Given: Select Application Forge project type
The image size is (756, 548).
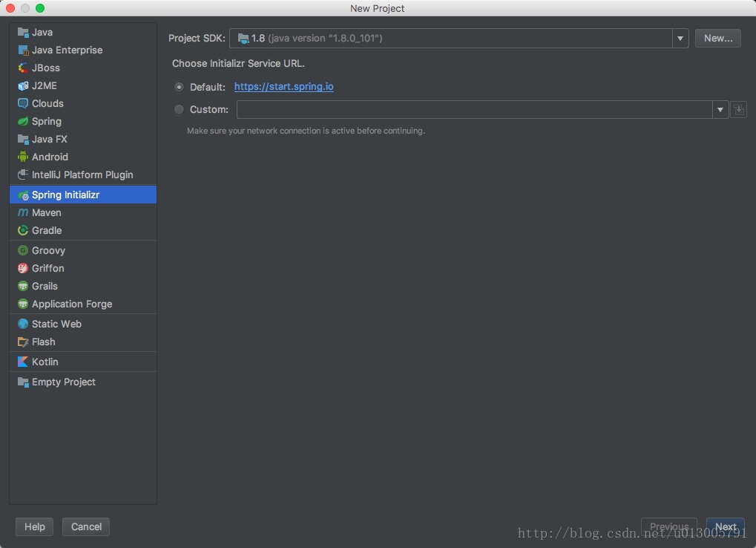Looking at the screenshot, I should pos(83,304).
